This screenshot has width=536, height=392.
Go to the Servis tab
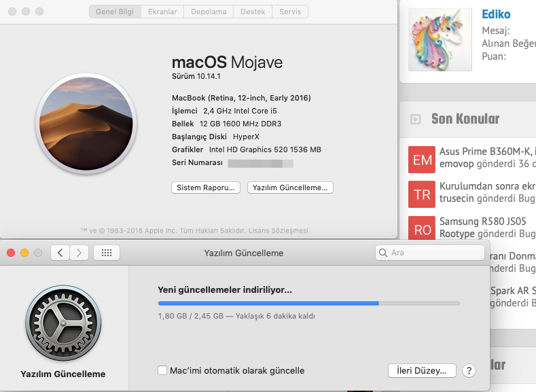point(290,12)
